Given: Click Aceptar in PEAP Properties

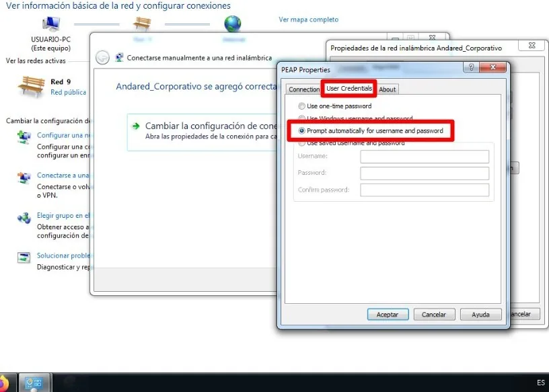Looking at the screenshot, I should 388,314.
